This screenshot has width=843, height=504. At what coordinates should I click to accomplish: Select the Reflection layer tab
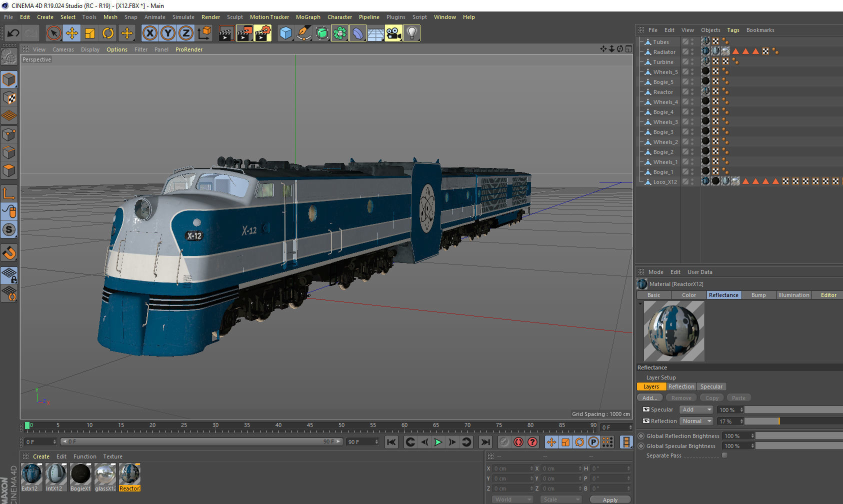681,386
